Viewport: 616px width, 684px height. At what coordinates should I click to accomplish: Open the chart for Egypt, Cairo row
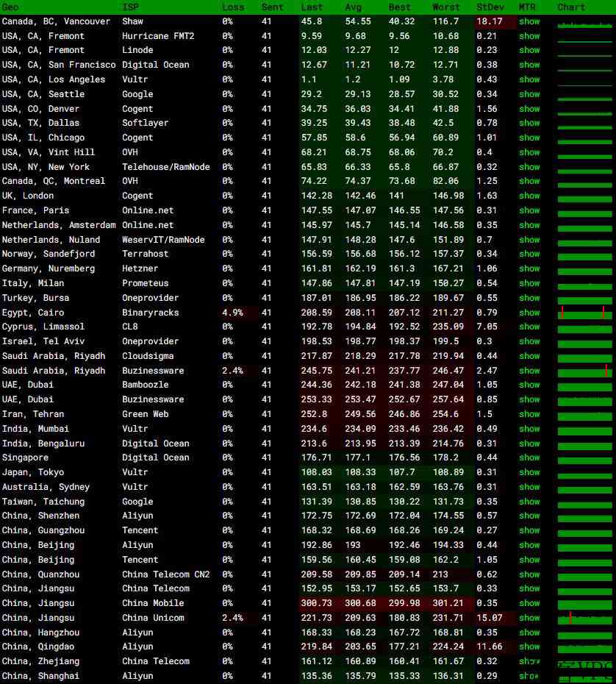coord(584,313)
